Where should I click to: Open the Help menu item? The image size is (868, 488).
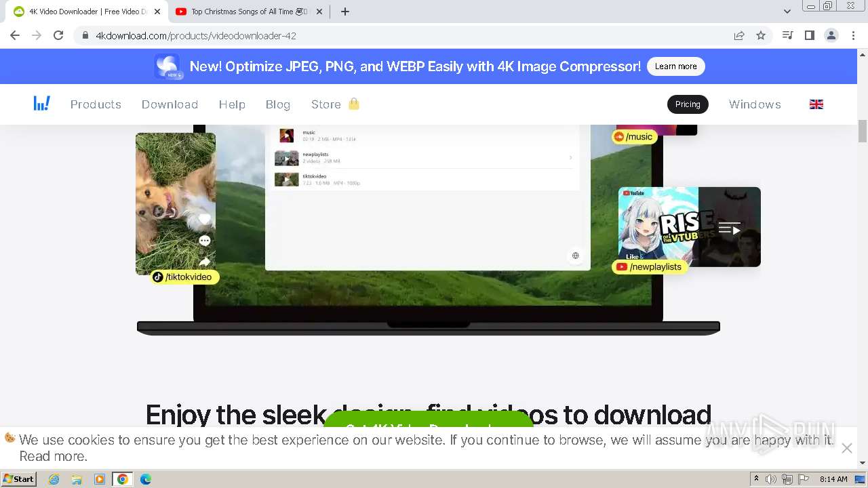[x=232, y=104]
